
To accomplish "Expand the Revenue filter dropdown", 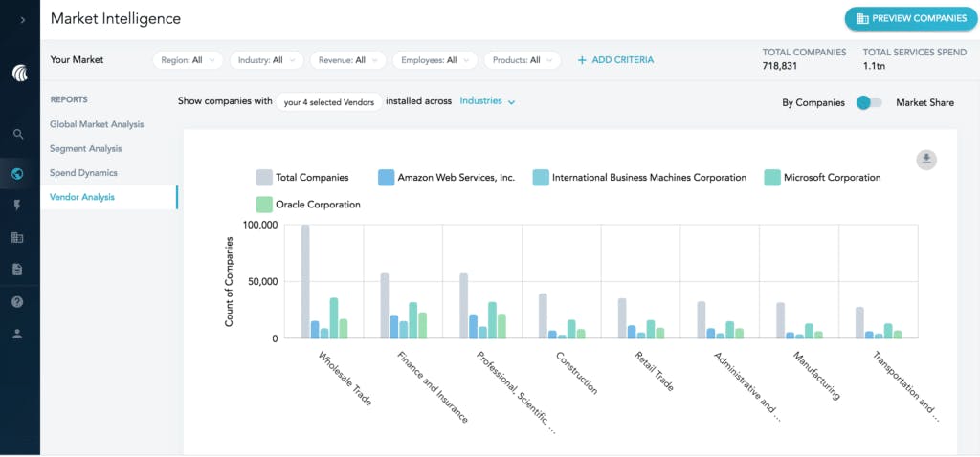I will [x=348, y=60].
